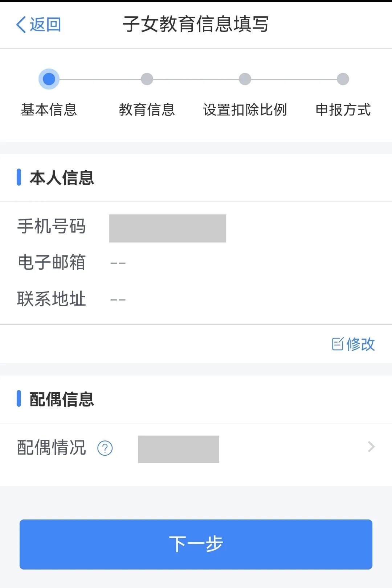The width and height of the screenshot is (392, 588).
Task: Switch to the 教育信息 step label
Action: click(x=147, y=110)
